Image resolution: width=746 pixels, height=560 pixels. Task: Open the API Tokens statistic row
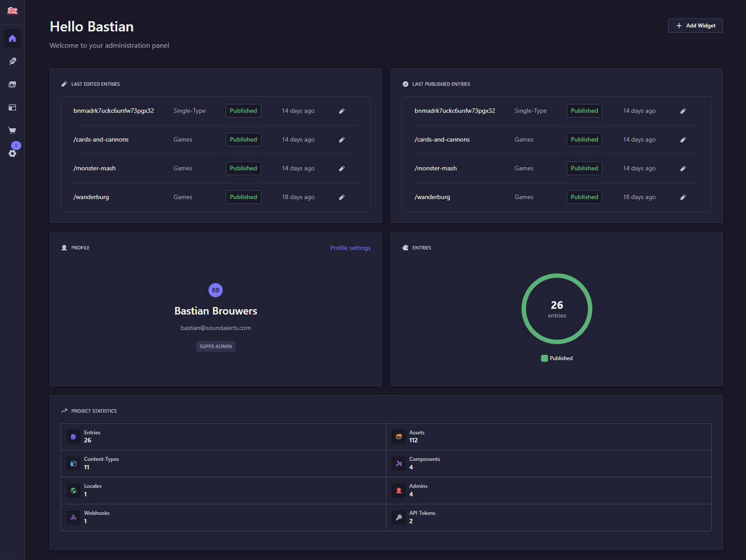point(549,518)
